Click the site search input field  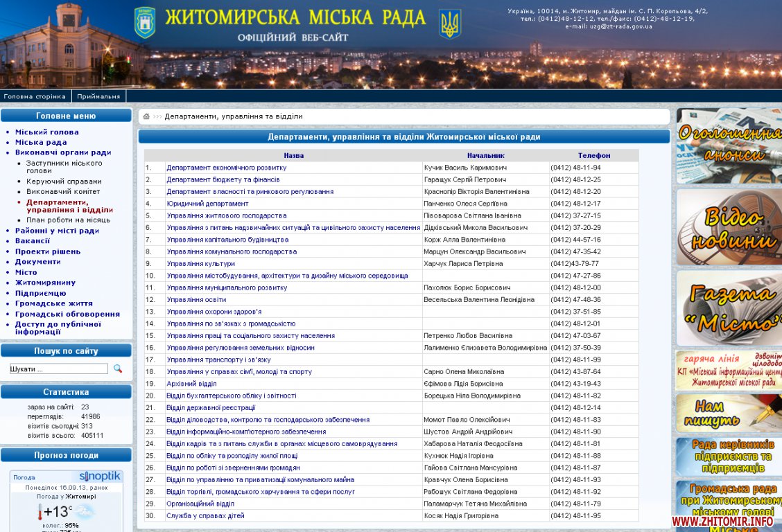coord(59,369)
